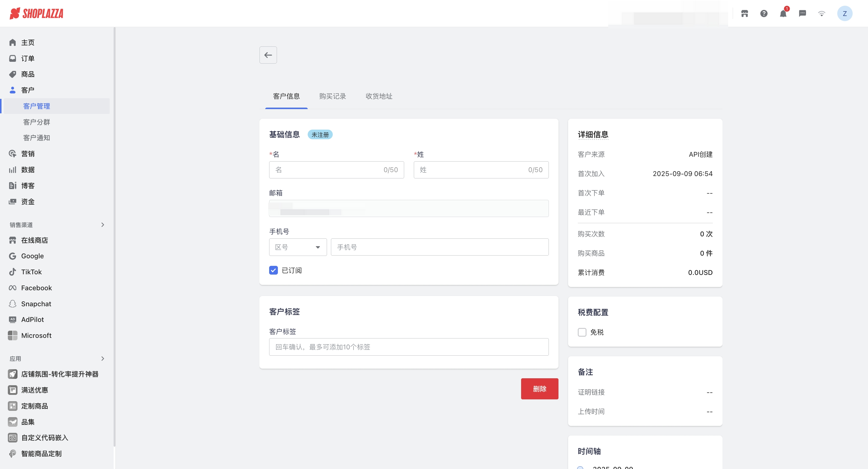Enable the 免税 tax exempt checkbox
Image resolution: width=868 pixels, height=469 pixels.
coord(582,332)
